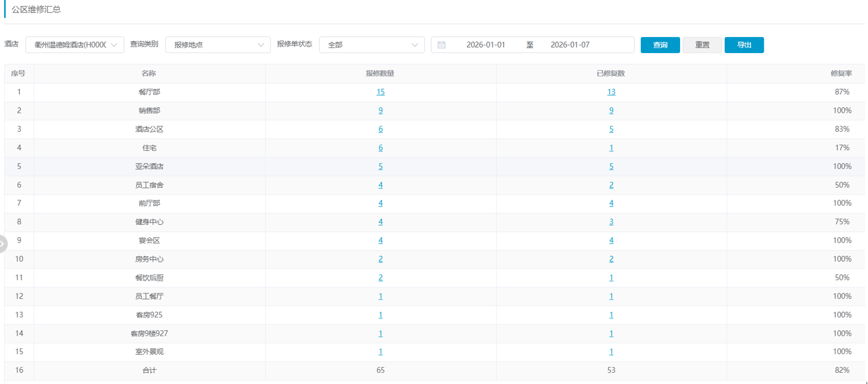Viewport: 868px width, 384px height.
Task: Open 住宅 repaired count link 1
Action: [x=611, y=148]
